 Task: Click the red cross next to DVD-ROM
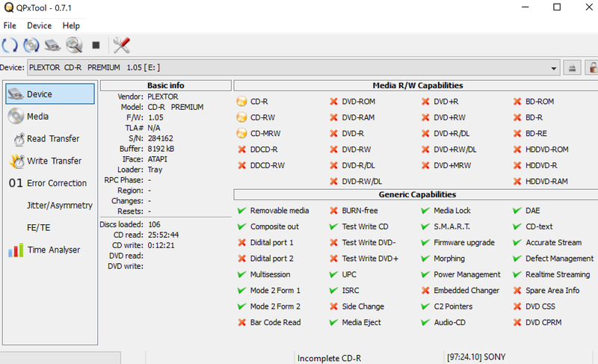[333, 102]
